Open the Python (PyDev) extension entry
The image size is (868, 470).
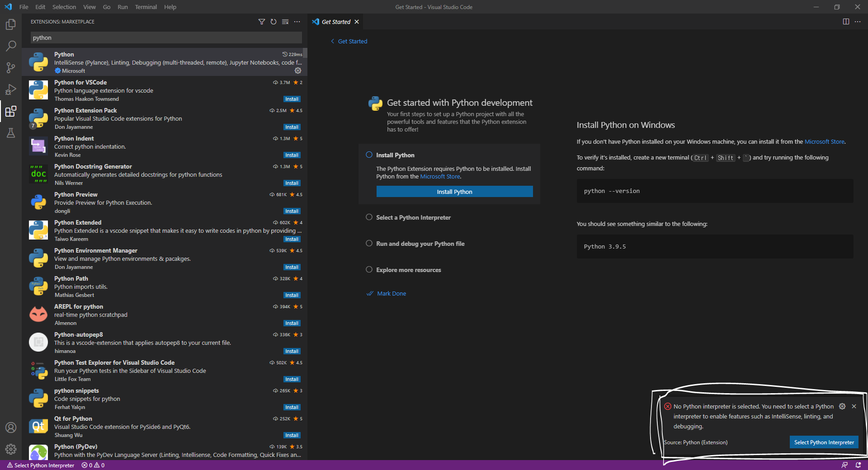(165, 451)
